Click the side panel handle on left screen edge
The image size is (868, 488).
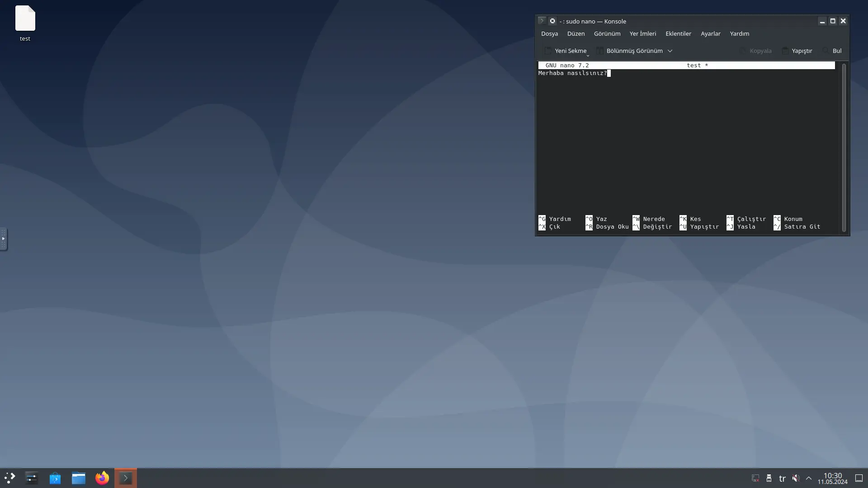[3, 239]
